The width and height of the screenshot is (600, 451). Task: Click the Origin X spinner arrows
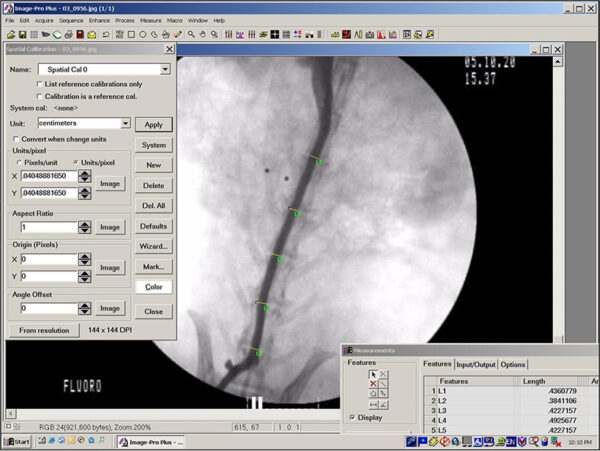[85, 259]
